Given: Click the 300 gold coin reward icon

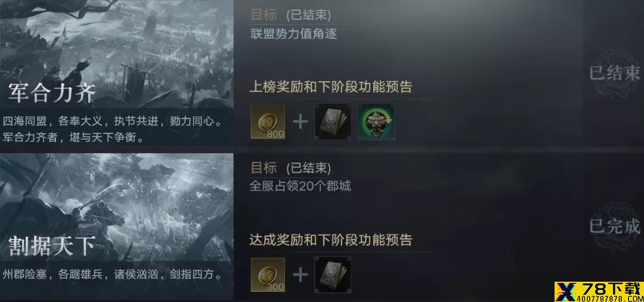Looking at the screenshot, I should 268,275.
